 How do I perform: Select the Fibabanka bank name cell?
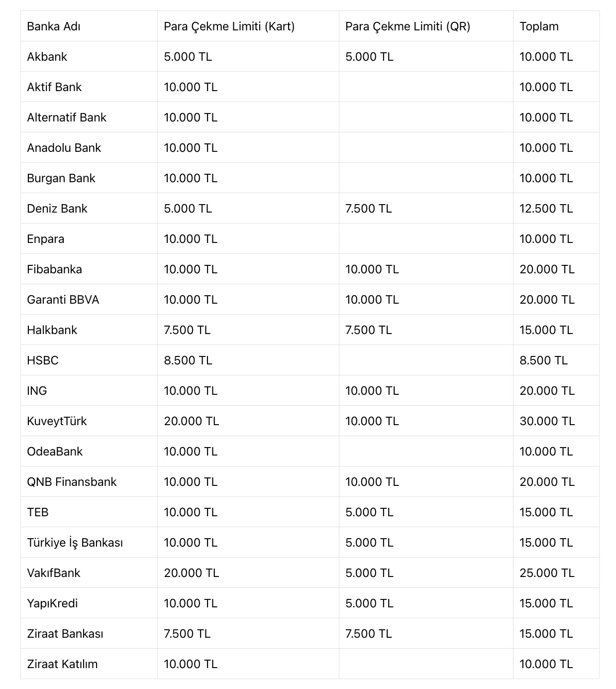point(54,269)
